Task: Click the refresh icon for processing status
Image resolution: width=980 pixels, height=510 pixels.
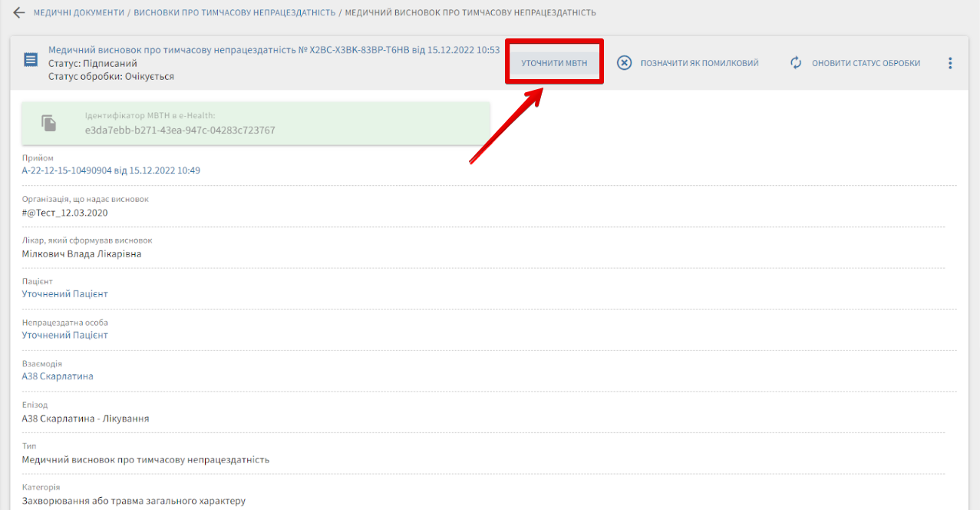Action: coord(796,63)
